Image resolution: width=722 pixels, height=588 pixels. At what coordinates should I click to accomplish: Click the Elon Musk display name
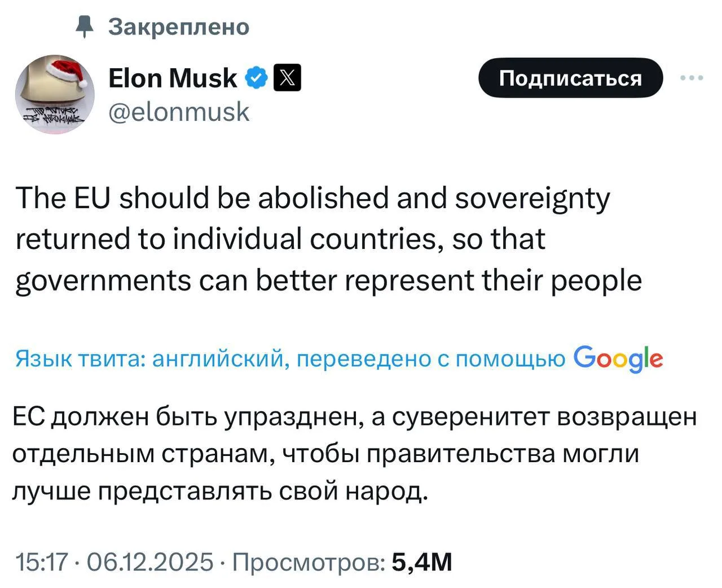[172, 77]
